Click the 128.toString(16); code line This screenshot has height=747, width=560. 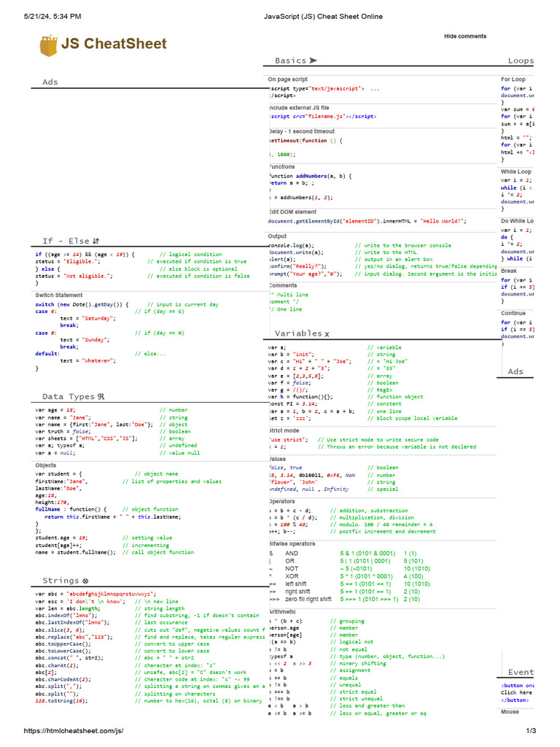pos(61,701)
